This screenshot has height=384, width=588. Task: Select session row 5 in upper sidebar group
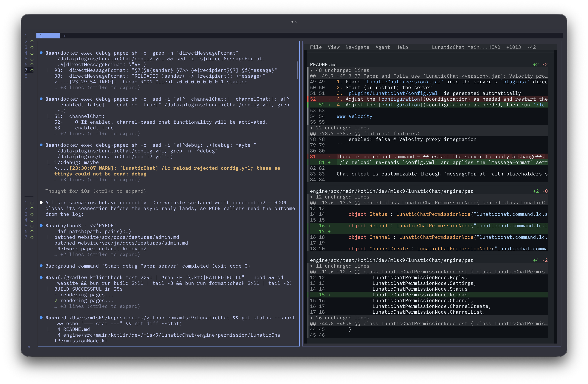(x=29, y=59)
